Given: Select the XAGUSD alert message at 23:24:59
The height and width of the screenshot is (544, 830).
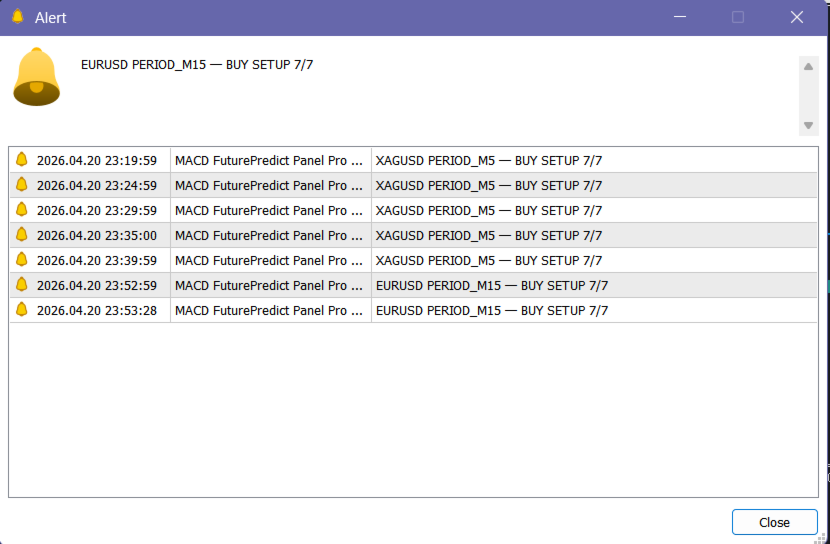Looking at the screenshot, I should click(489, 185).
